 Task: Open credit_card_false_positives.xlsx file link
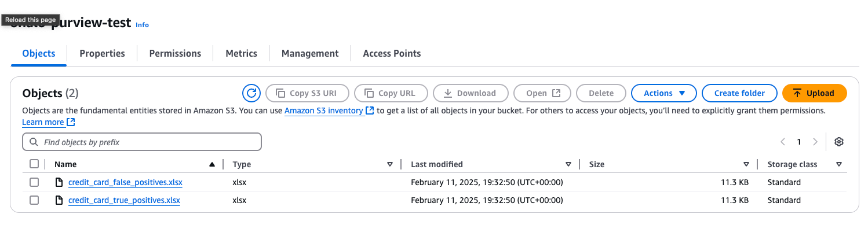click(x=125, y=183)
